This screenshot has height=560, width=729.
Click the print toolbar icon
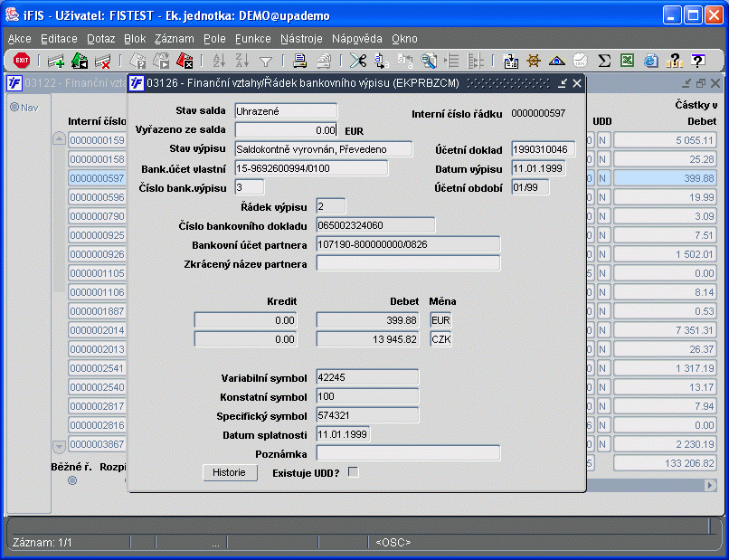pos(300,61)
